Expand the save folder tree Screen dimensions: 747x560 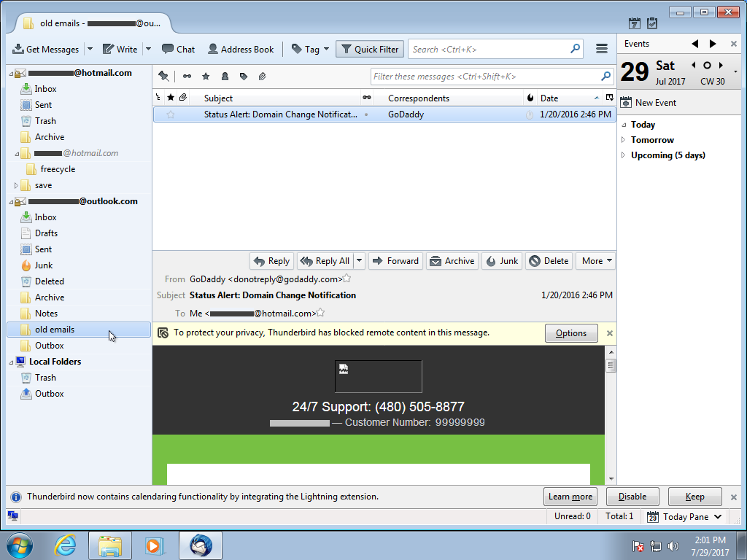click(x=16, y=185)
